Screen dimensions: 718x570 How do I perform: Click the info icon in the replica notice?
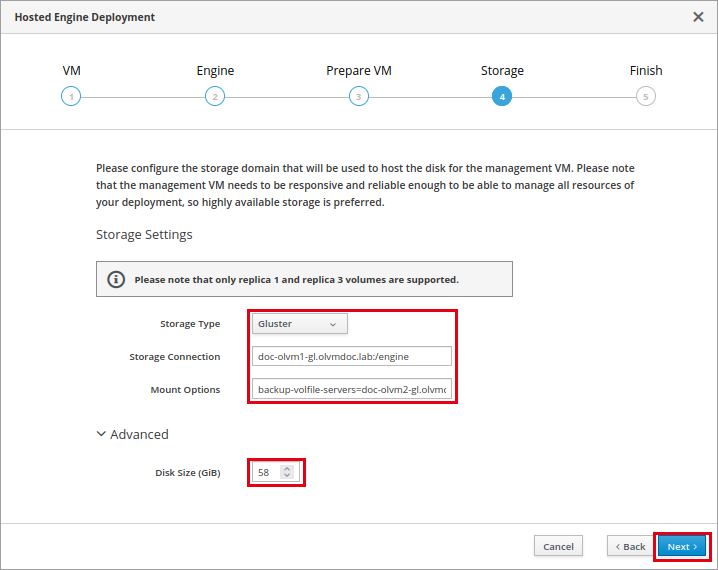116,279
